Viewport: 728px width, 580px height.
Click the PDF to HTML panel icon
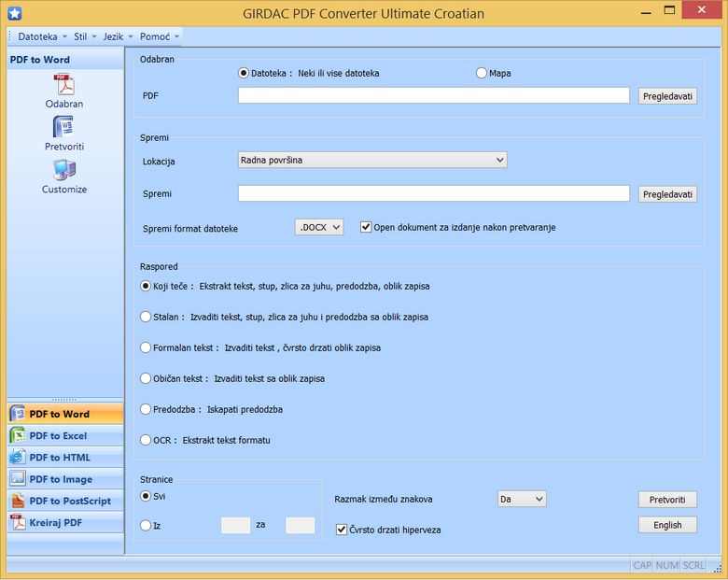(18, 458)
